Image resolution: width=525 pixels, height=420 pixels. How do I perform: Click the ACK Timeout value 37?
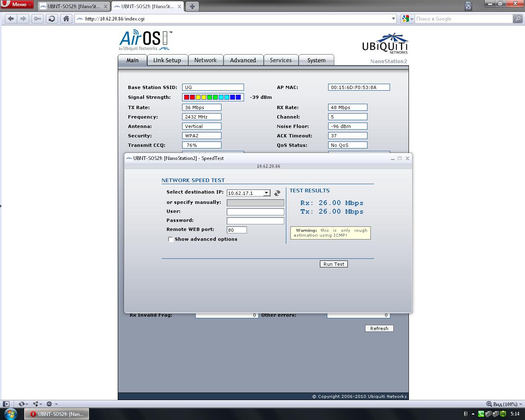pos(348,136)
